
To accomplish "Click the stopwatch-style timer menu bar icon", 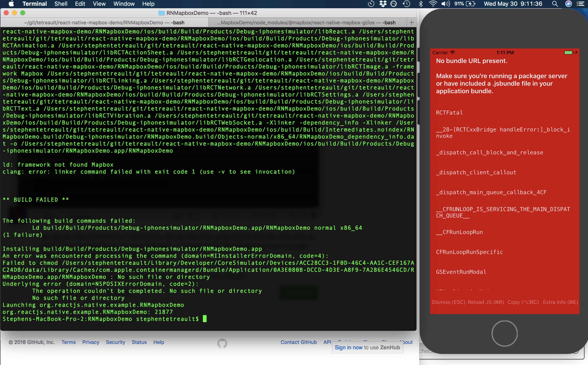I will [371, 4].
